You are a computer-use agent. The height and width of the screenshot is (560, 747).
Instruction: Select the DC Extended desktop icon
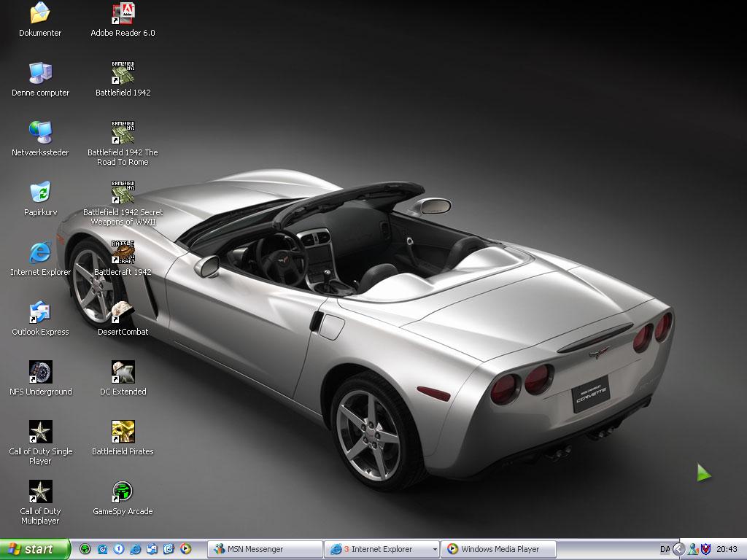tap(123, 373)
